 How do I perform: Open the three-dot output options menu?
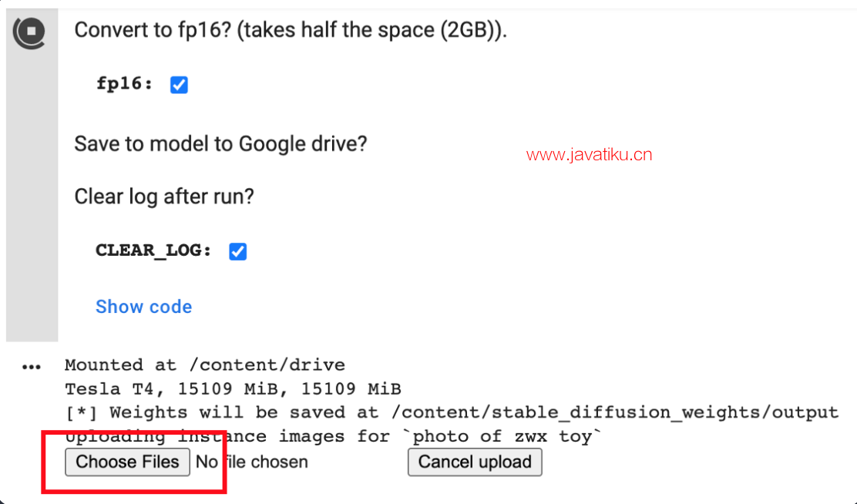click(x=31, y=367)
